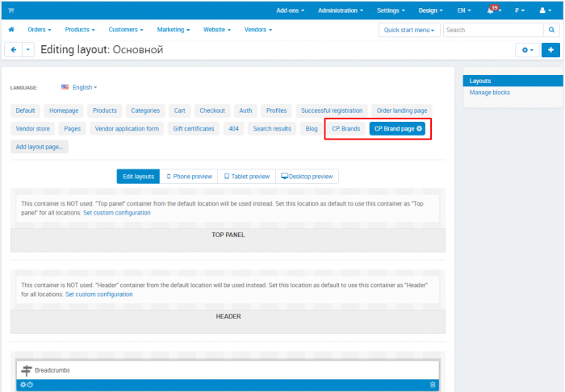
Task: Toggle Breadcrumbs block power icon
Action: (31, 385)
